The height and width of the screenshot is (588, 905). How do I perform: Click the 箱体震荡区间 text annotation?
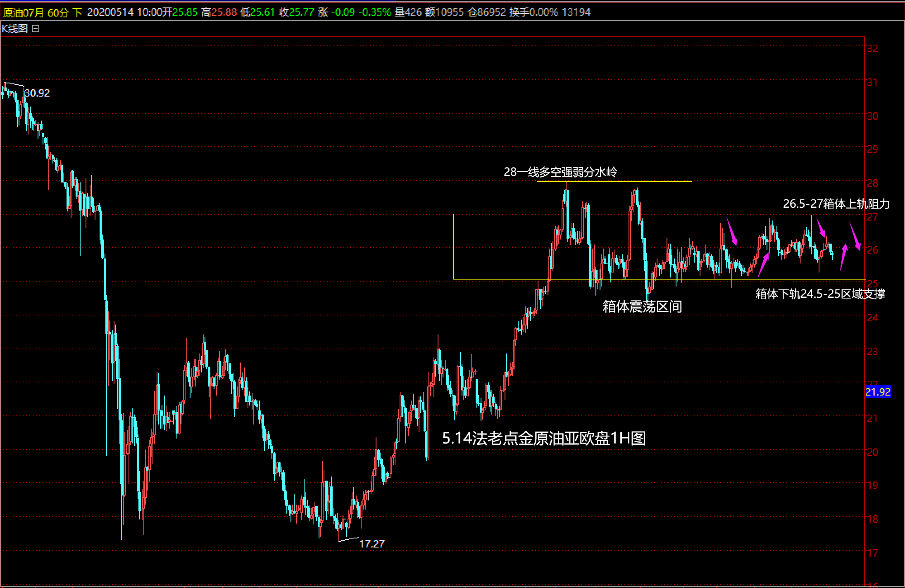coord(642,306)
